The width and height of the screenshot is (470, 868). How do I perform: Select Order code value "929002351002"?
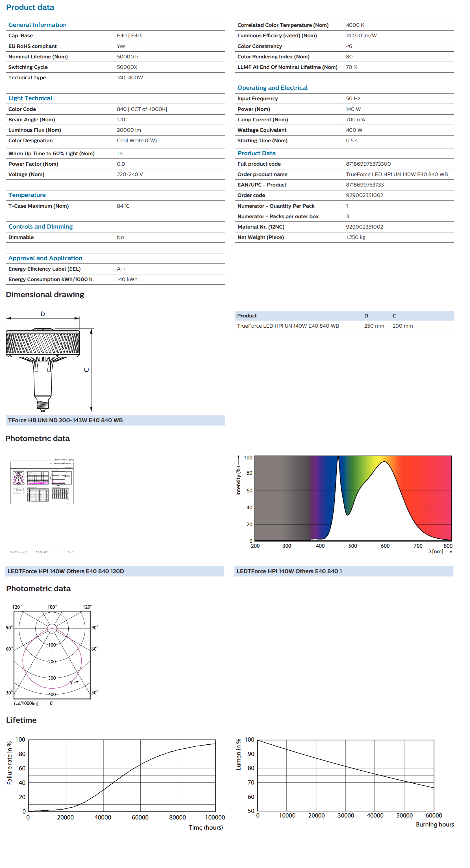(364, 196)
